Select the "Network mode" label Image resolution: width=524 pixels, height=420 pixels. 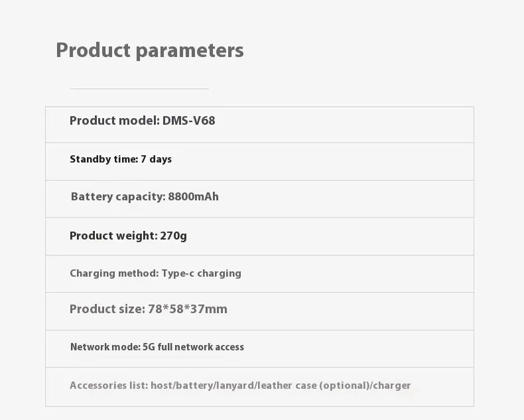coord(105,347)
